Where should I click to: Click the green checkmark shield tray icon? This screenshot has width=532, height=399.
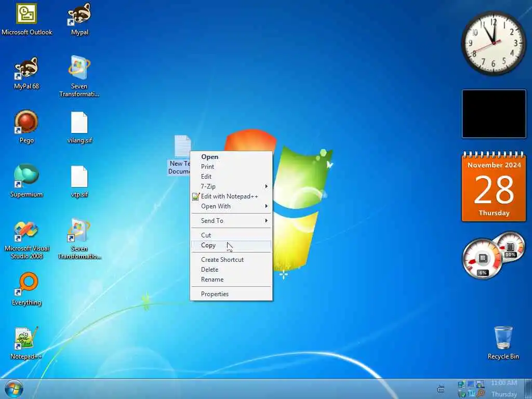coord(461,394)
